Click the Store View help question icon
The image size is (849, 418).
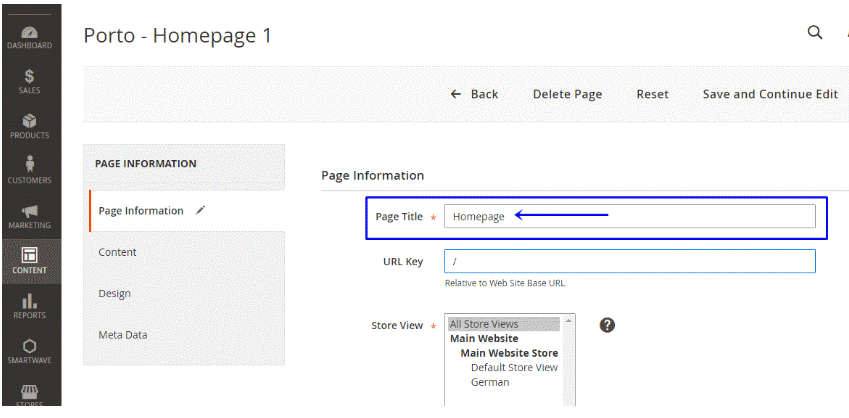tap(607, 325)
